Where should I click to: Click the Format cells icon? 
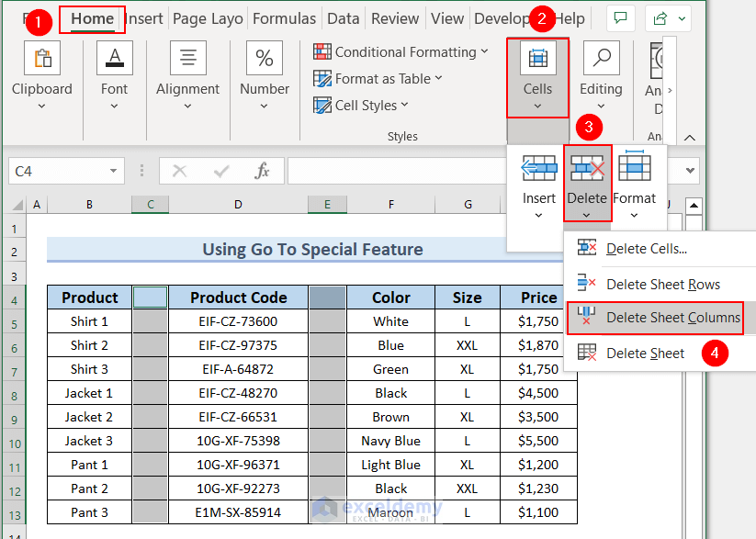634,169
